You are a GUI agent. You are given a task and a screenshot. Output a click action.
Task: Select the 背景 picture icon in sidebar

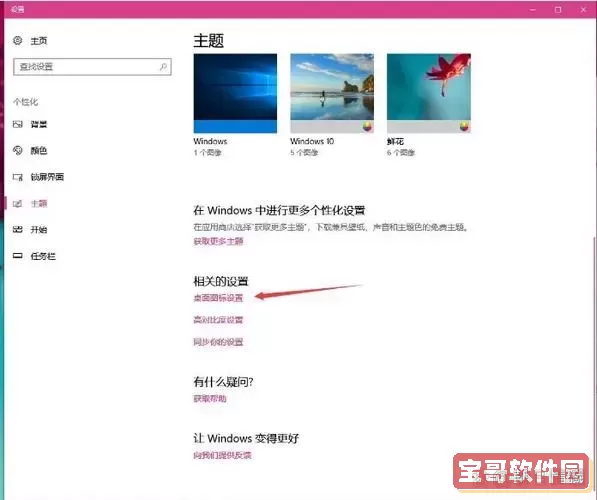click(x=18, y=124)
